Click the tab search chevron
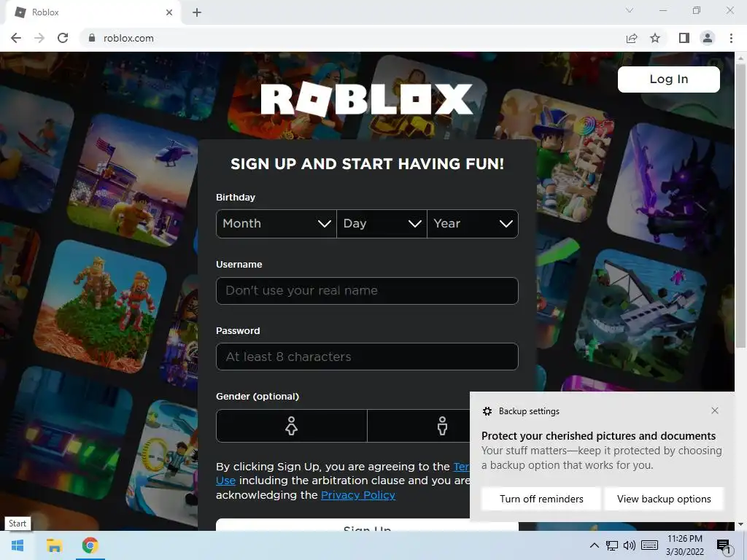Viewport: 747px width, 560px height. (630, 10)
